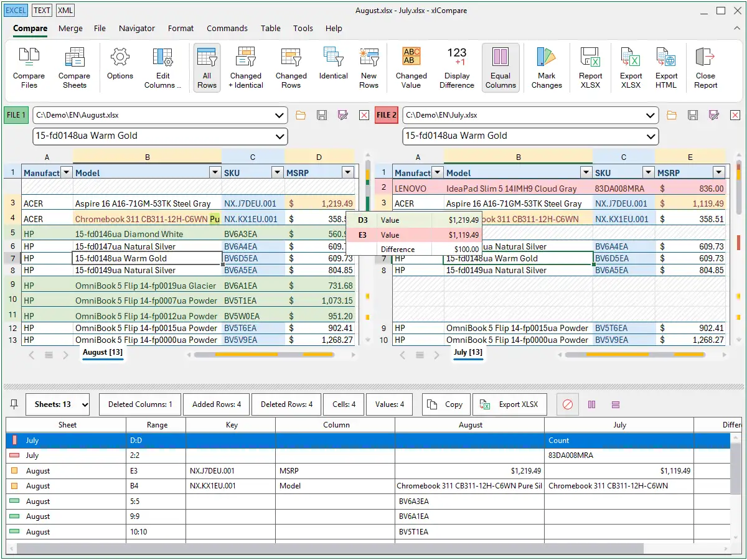Open the Sheets: 13 dropdown
This screenshot has height=560, width=747.
coord(57,404)
